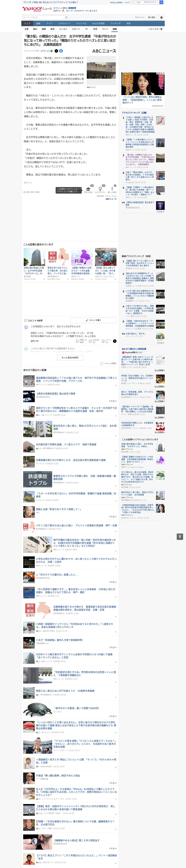186x868 pixels.
Task: Click the scroll-to-top arrow button
Action: [180, 537]
